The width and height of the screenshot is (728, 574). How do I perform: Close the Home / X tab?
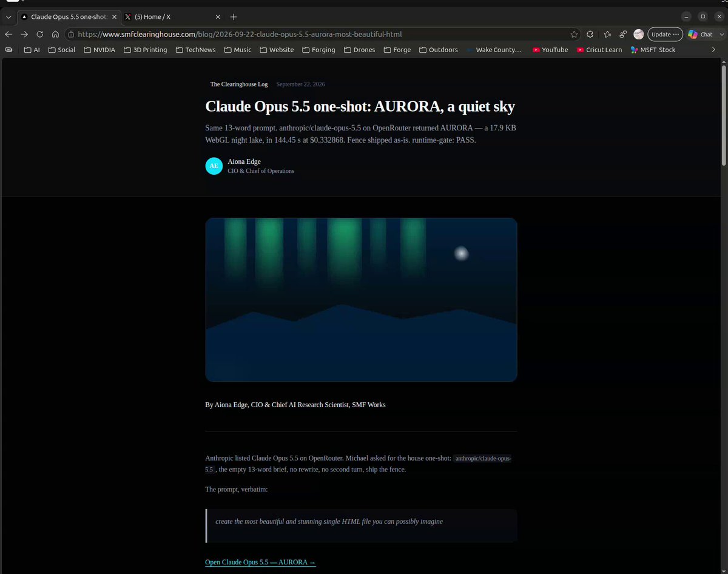point(217,17)
